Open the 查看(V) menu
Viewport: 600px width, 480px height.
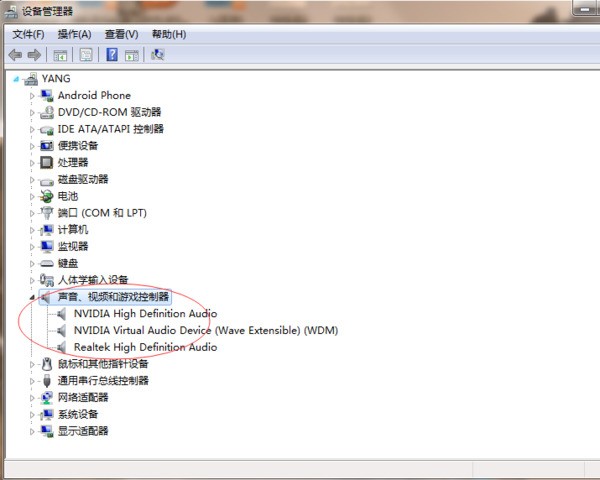point(121,34)
